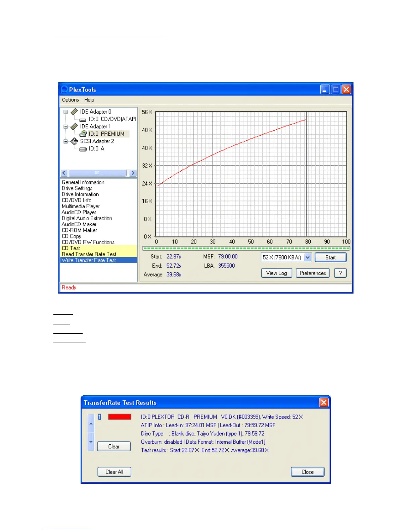411x532 pixels.
Task: Select CD Copy function
Action: pos(72,236)
